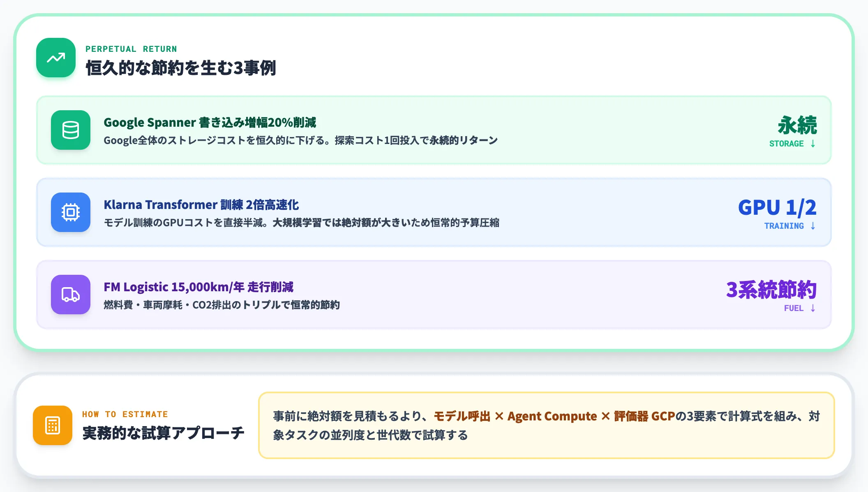868x492 pixels.
Task: Click the chip icon for Klarna Transformer
Action: click(71, 212)
